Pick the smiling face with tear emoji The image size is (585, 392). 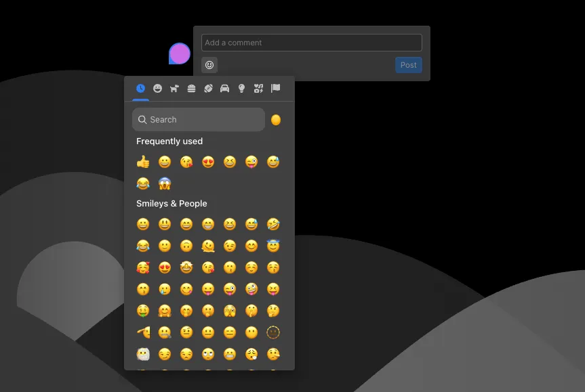coord(165,289)
